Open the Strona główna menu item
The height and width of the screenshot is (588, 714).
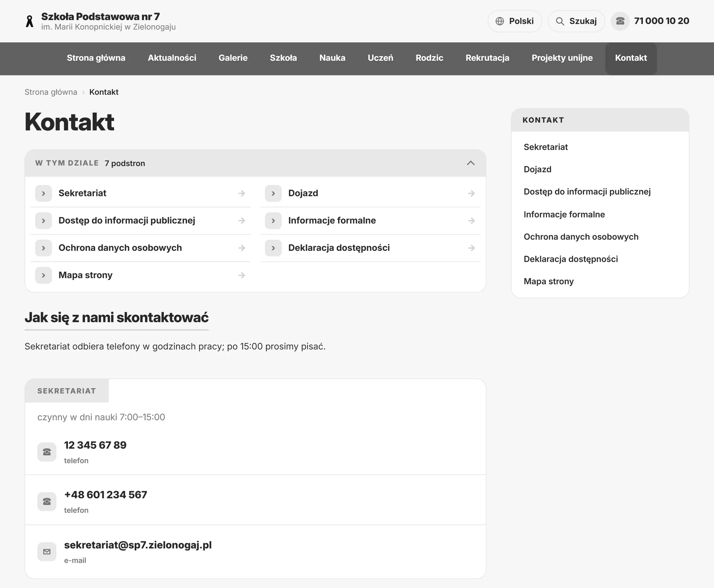[x=96, y=58]
